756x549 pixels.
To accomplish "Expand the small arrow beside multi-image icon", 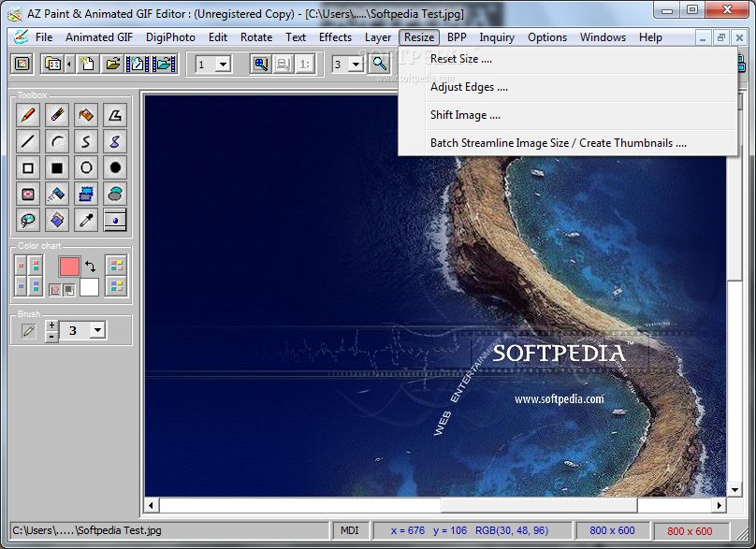I will [69, 64].
